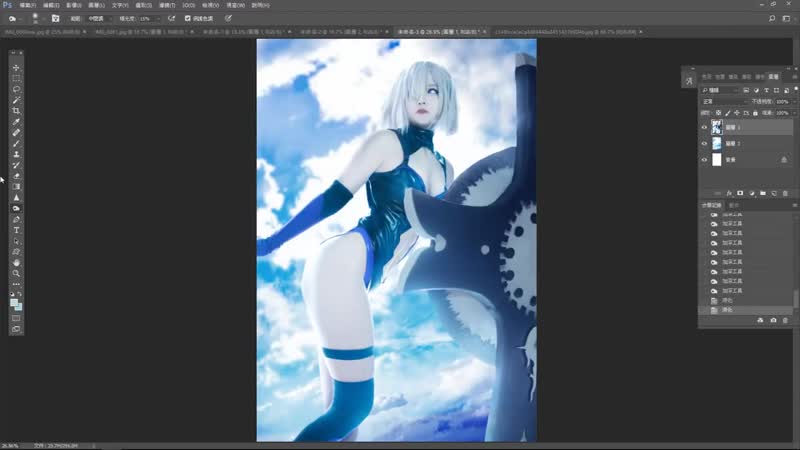Select the Type tool
800x450 pixels.
(x=16, y=230)
